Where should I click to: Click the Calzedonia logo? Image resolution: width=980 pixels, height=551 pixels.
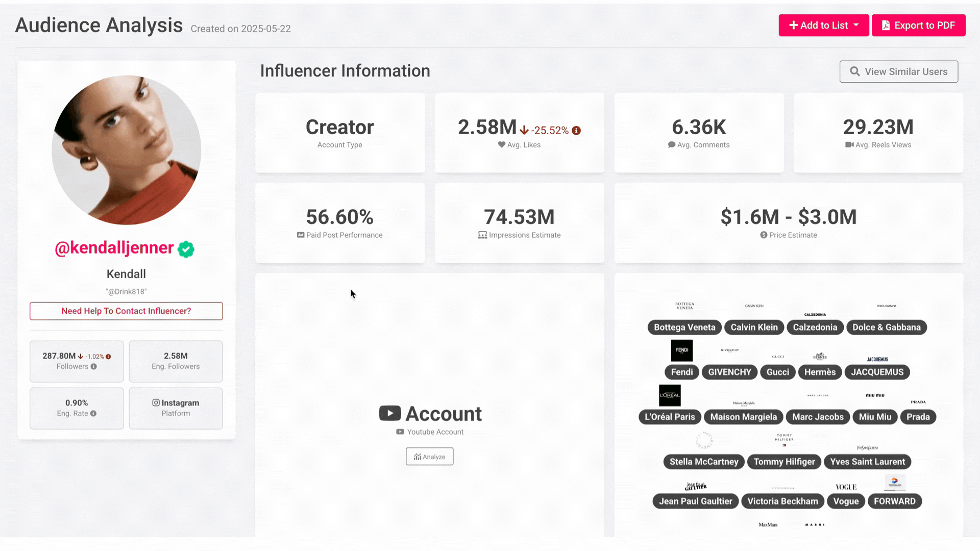(x=815, y=315)
